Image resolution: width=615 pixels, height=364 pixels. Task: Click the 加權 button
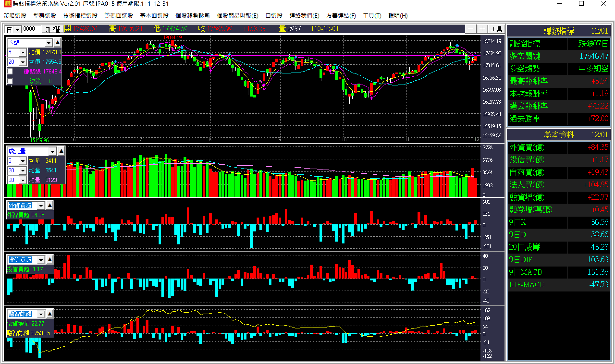[52, 30]
